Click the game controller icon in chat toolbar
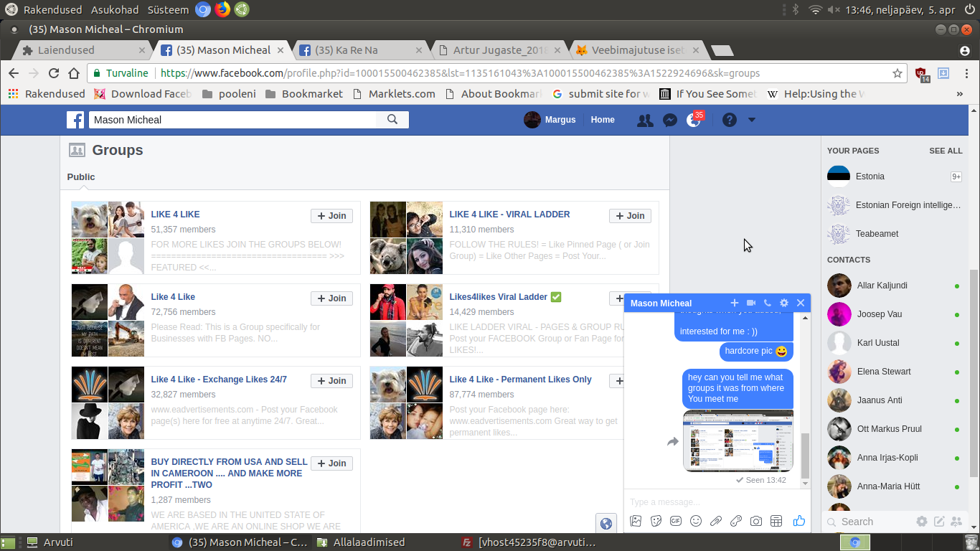This screenshot has width=980, height=551. pyautogui.click(x=736, y=522)
